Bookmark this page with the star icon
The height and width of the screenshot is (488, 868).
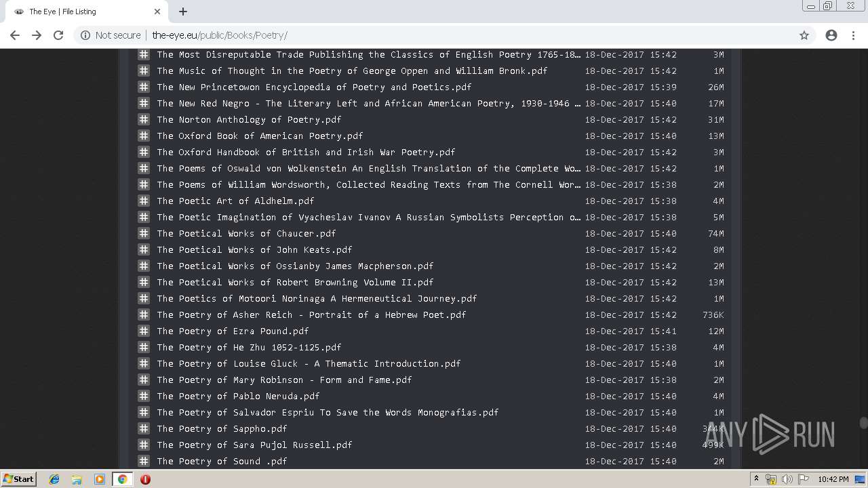804,35
